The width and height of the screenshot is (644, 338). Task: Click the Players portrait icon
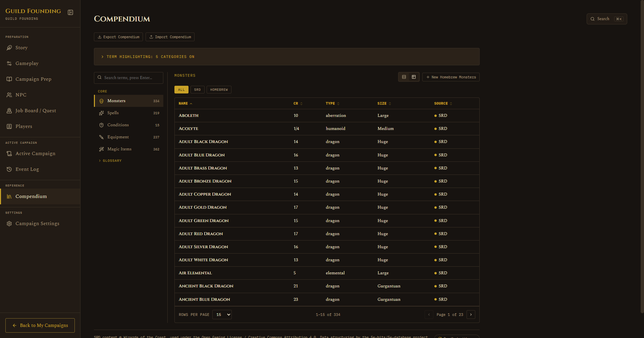pos(9,126)
